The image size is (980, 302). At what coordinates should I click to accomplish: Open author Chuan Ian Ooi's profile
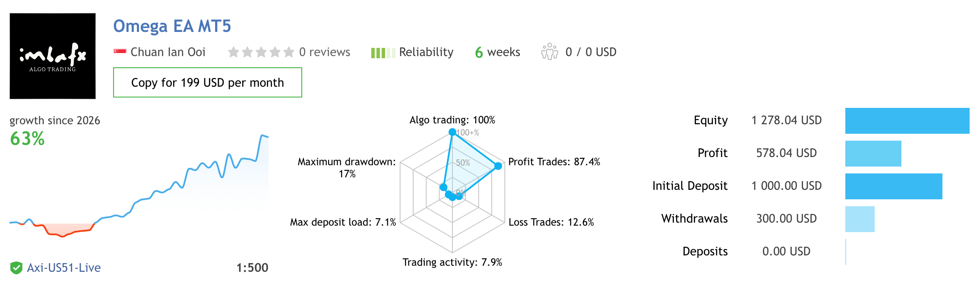pos(168,52)
